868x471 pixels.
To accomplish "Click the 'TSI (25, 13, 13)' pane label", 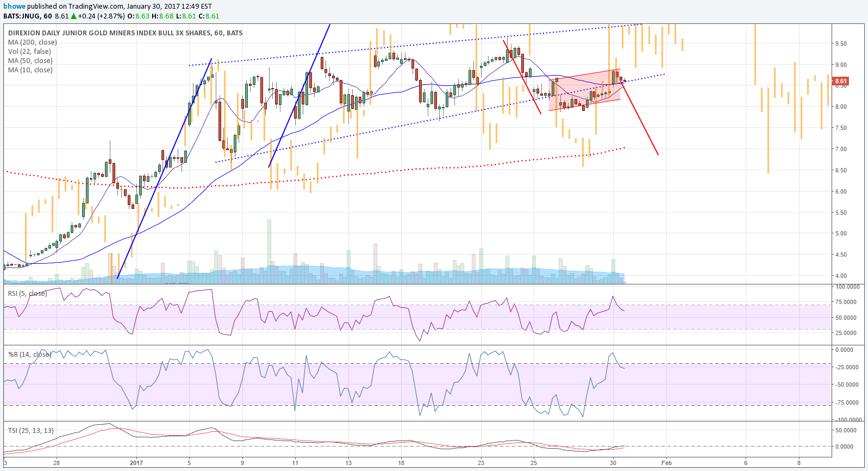I will point(31,431).
